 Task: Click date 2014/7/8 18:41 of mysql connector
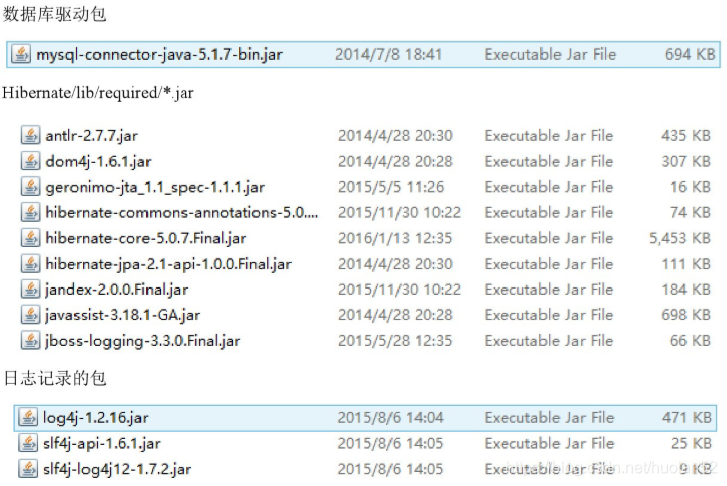point(388,54)
